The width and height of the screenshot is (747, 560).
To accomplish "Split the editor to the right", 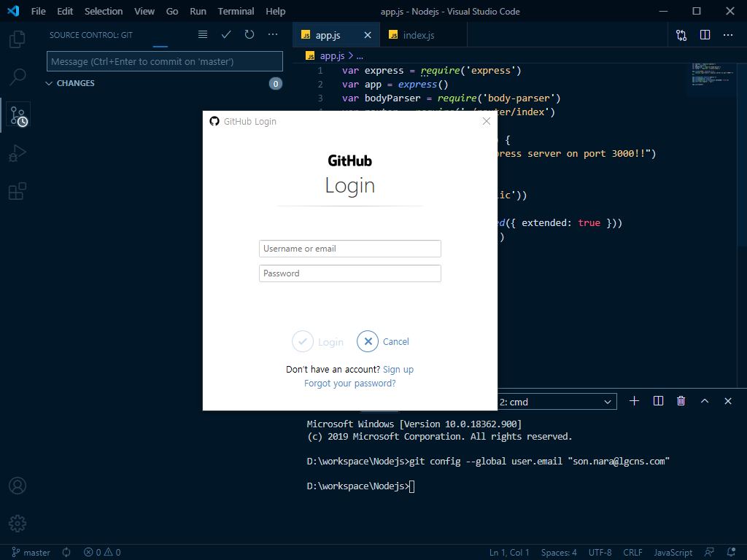I will coord(705,35).
